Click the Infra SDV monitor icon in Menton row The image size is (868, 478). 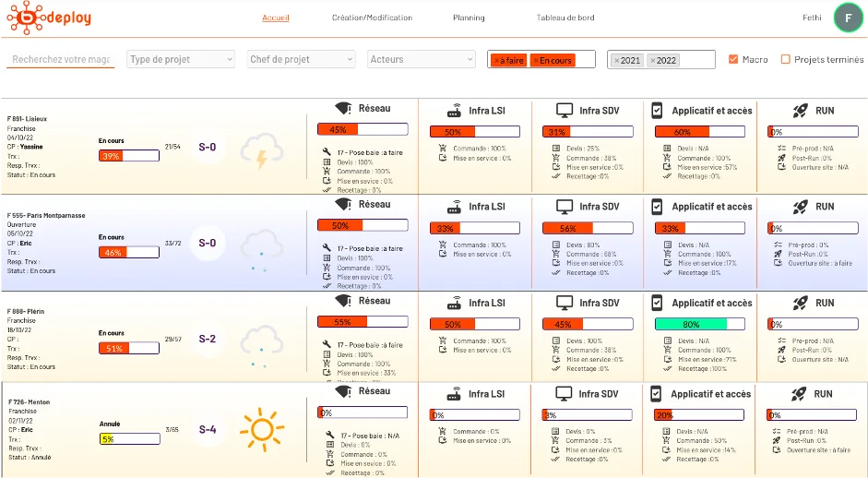[x=564, y=394]
